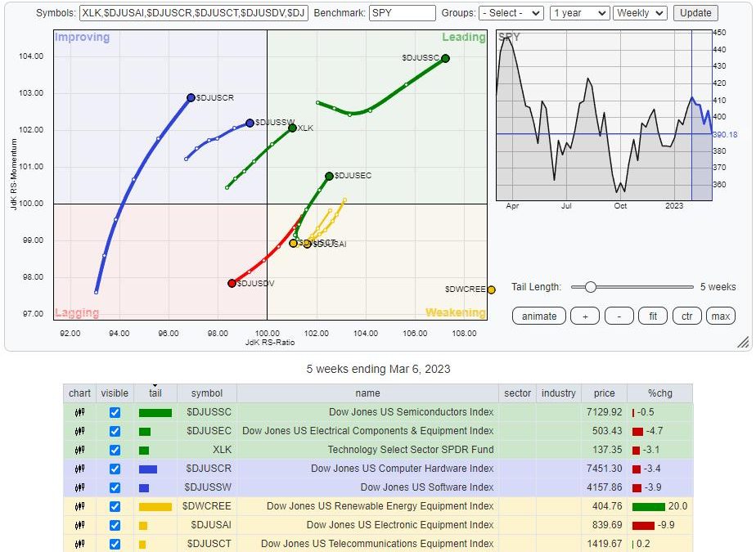
Task: Open chart icon for $DJUSCR row
Action: pyautogui.click(x=79, y=469)
